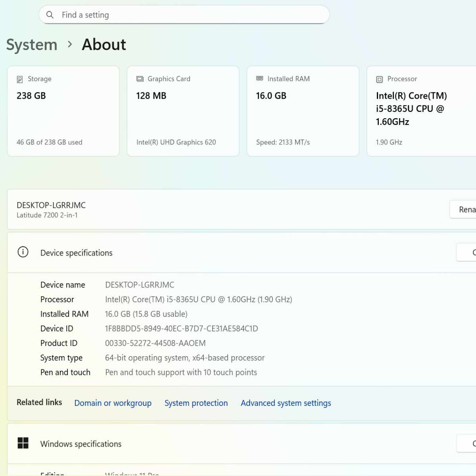
Task: Open the Graphics Card 128 MB card
Action: point(183,111)
